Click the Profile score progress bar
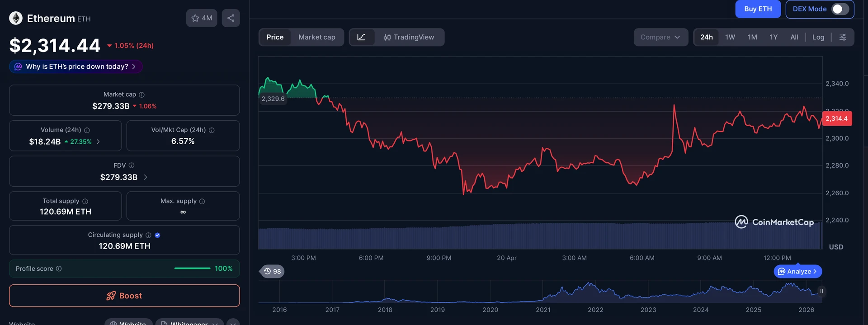This screenshot has height=325, width=868. click(x=193, y=268)
